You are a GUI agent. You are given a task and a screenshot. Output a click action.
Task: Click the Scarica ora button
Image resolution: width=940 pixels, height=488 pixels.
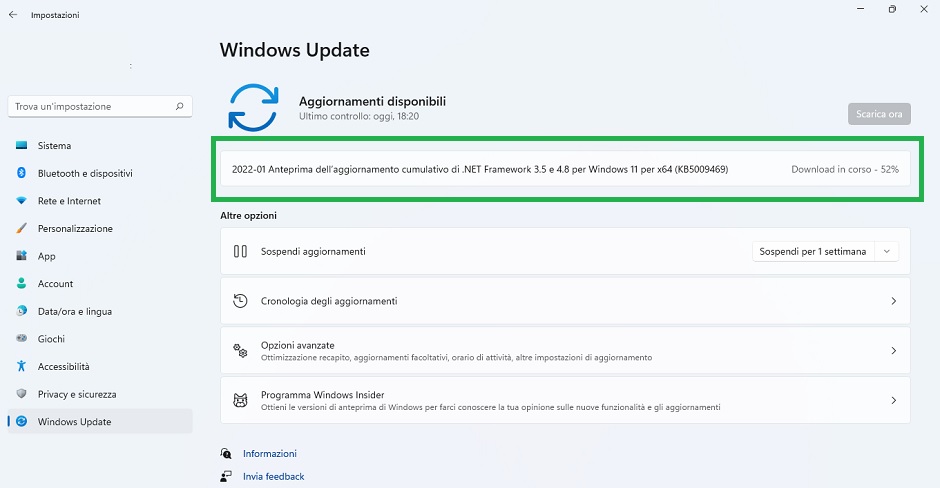[879, 114]
